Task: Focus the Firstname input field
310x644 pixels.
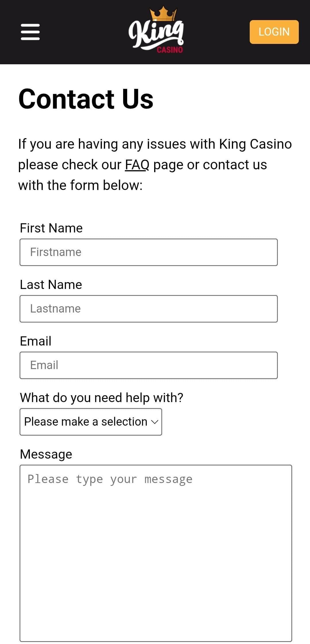Action: (148, 252)
